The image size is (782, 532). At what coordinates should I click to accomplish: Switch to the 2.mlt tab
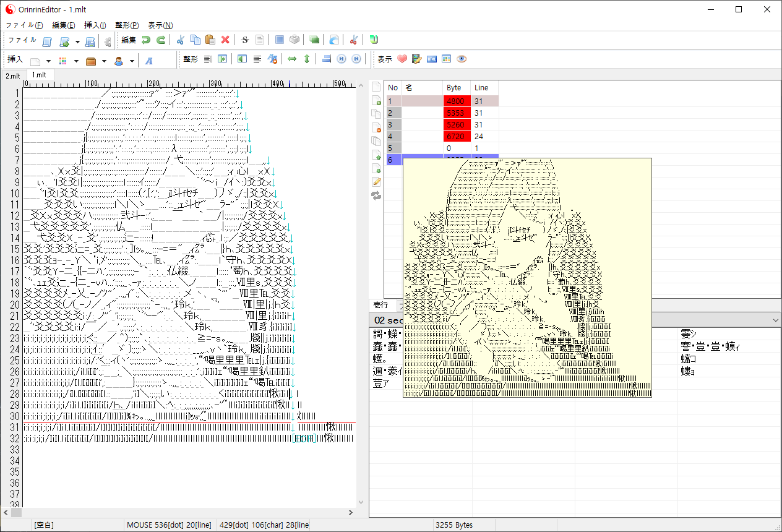pos(12,75)
